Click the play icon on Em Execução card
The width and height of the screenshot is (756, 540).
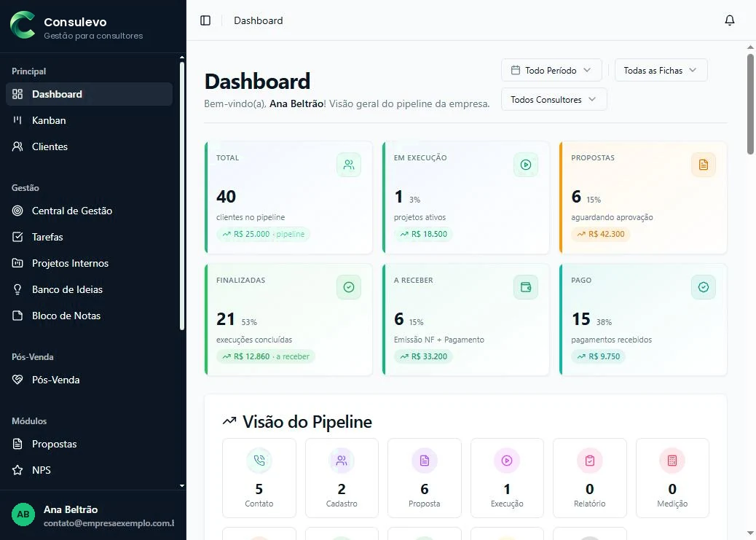click(526, 165)
